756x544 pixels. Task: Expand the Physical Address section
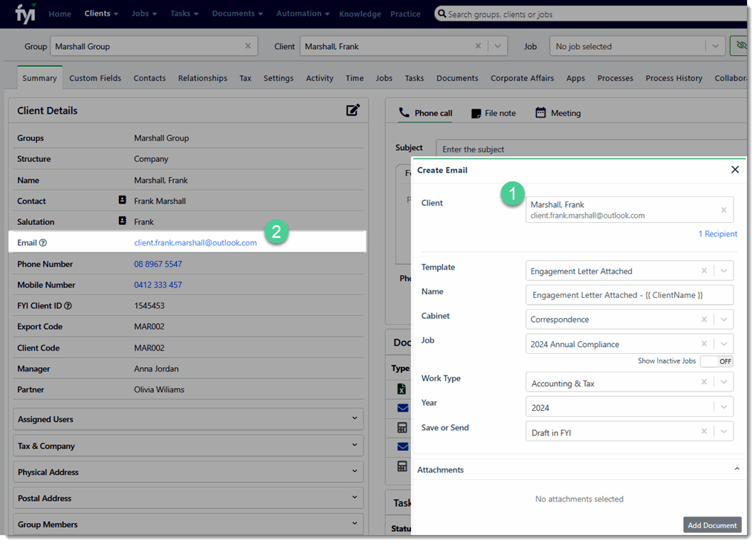pos(188,472)
